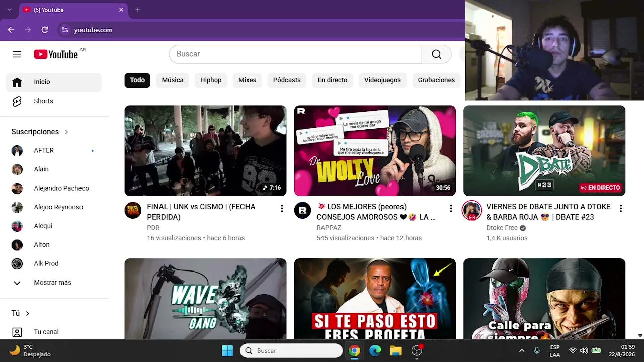Open a new browser tab

click(x=137, y=10)
